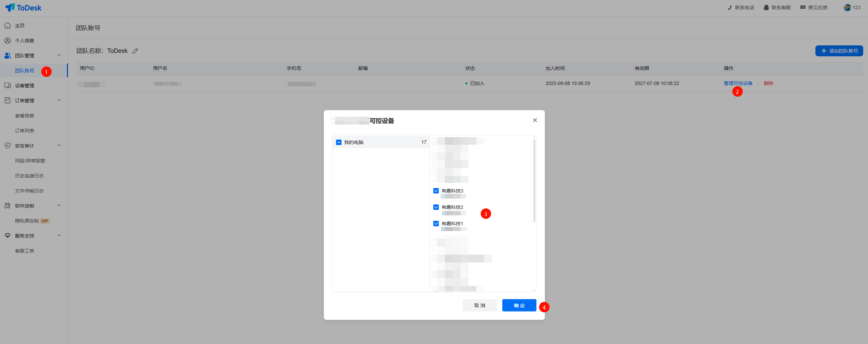Click the 团队名称: ToDesk text

tap(102, 51)
